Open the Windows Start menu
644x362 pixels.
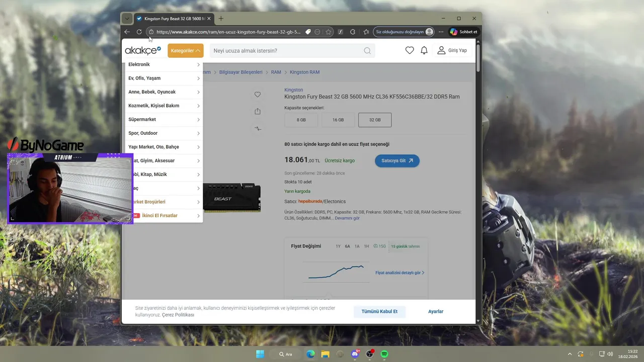260,354
